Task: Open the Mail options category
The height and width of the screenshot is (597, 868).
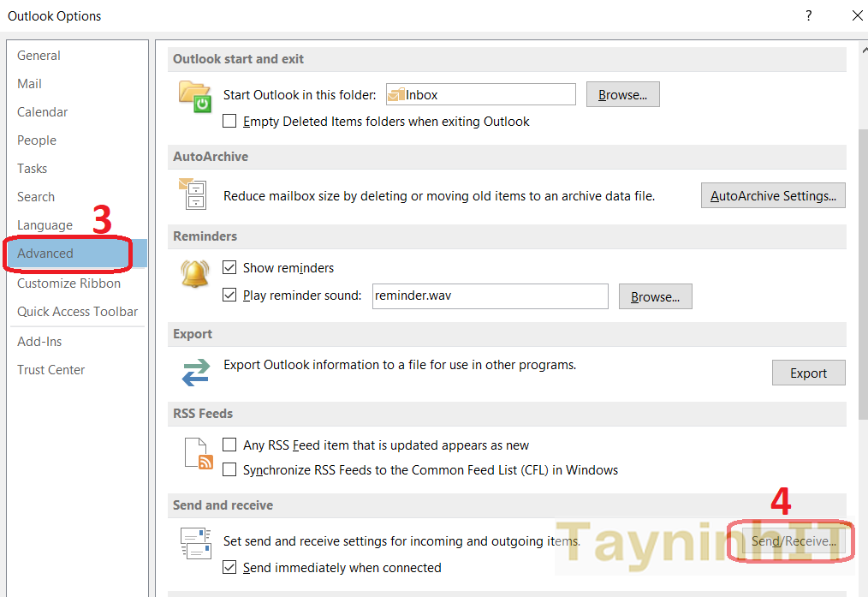Action: pyautogui.click(x=30, y=84)
